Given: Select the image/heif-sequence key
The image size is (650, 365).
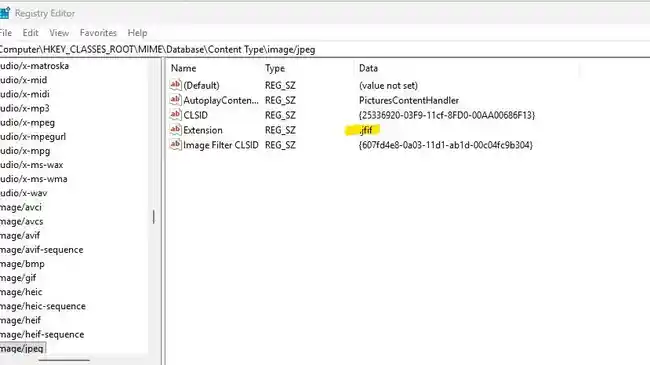Looking at the screenshot, I should coord(42,334).
